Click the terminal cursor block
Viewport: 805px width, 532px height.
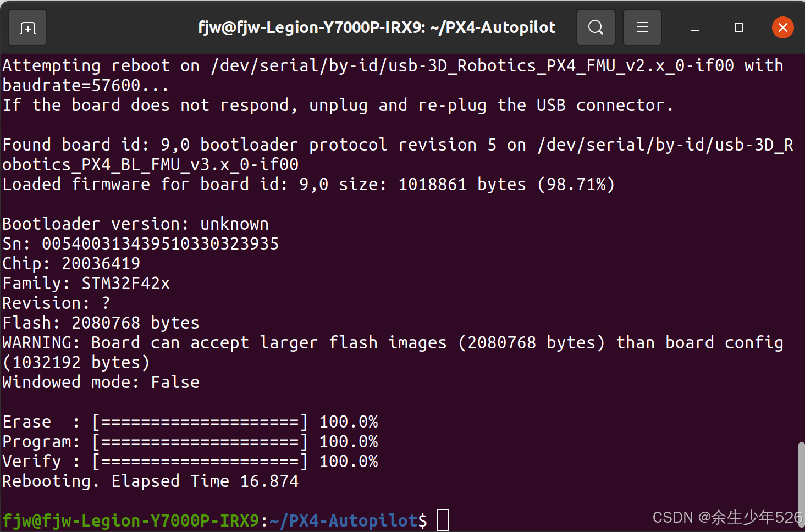(442, 519)
